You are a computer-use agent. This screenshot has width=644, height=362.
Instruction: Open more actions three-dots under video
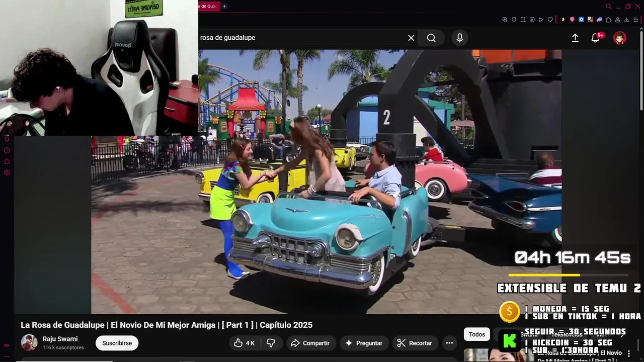tap(449, 343)
